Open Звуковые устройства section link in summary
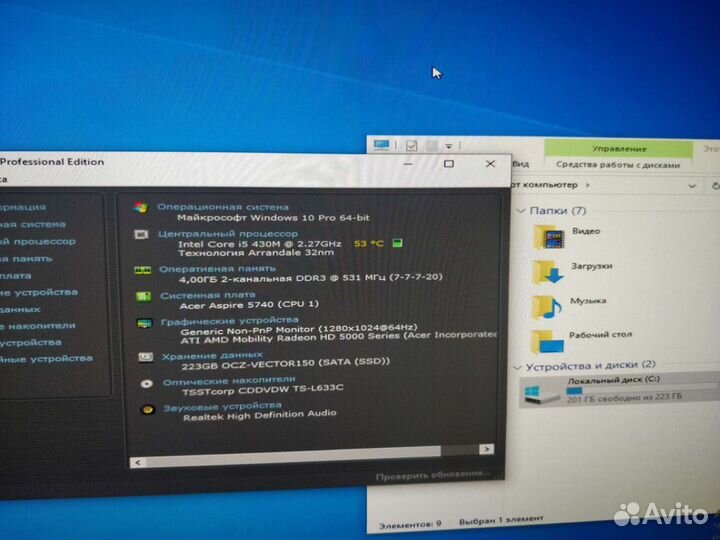 223,406
